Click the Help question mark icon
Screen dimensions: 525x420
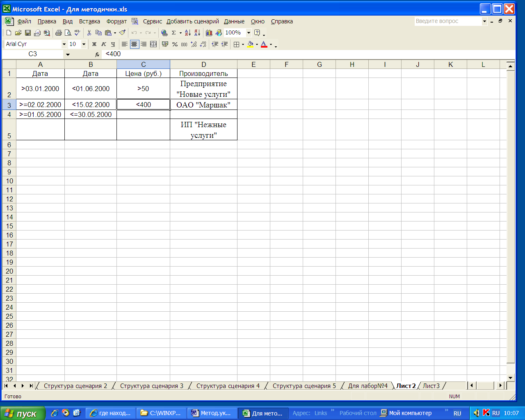point(257,33)
